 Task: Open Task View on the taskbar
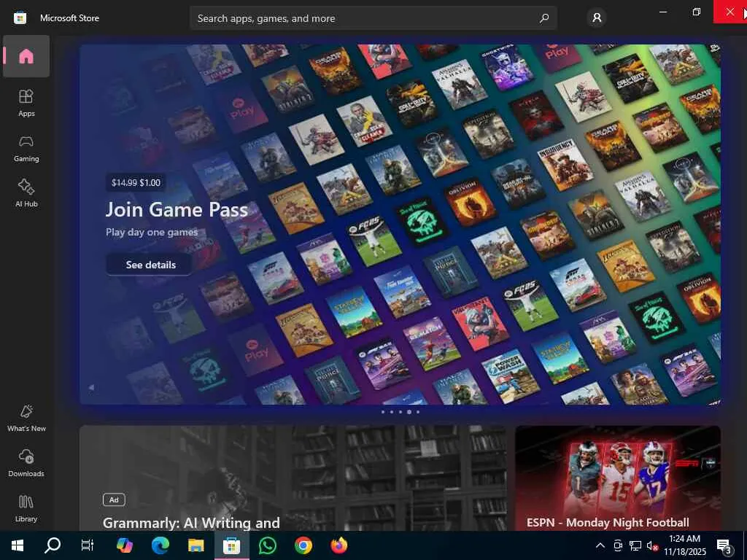[88, 545]
